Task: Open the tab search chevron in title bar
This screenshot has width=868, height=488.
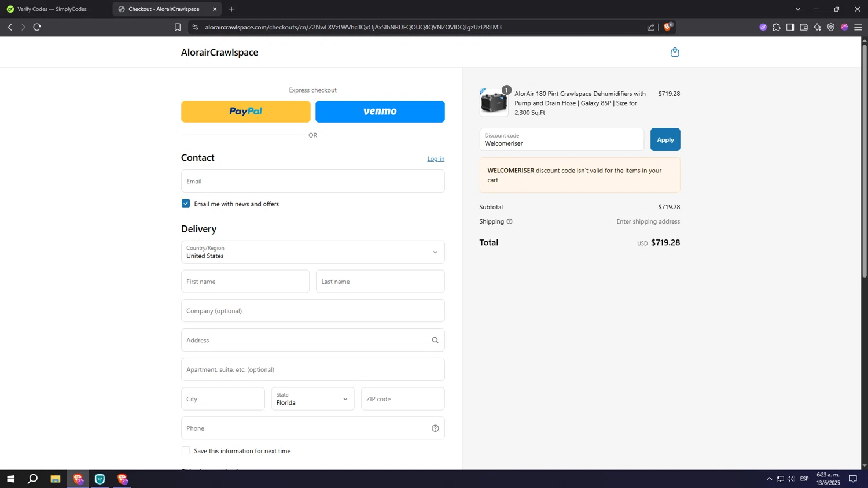Action: (797, 9)
